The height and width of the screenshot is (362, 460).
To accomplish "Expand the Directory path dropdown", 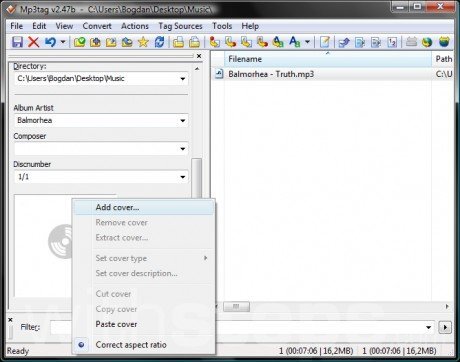I will pyautogui.click(x=183, y=79).
